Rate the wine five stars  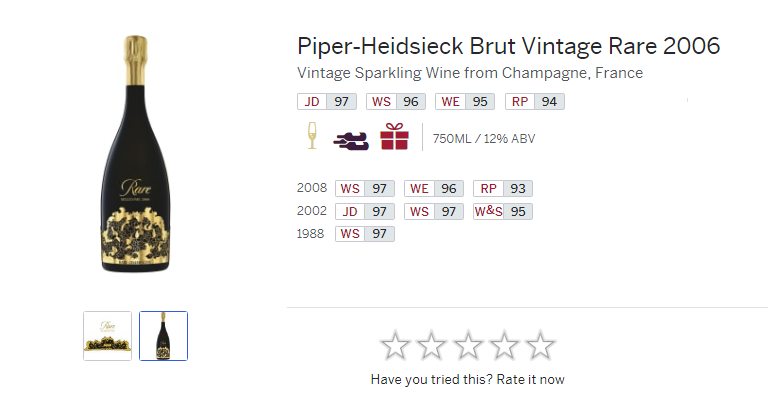(x=540, y=345)
